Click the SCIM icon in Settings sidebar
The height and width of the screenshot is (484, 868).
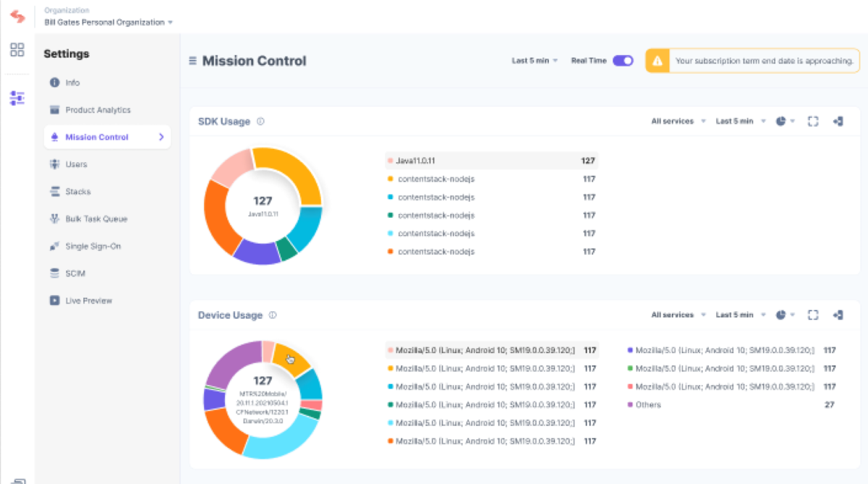click(x=54, y=273)
